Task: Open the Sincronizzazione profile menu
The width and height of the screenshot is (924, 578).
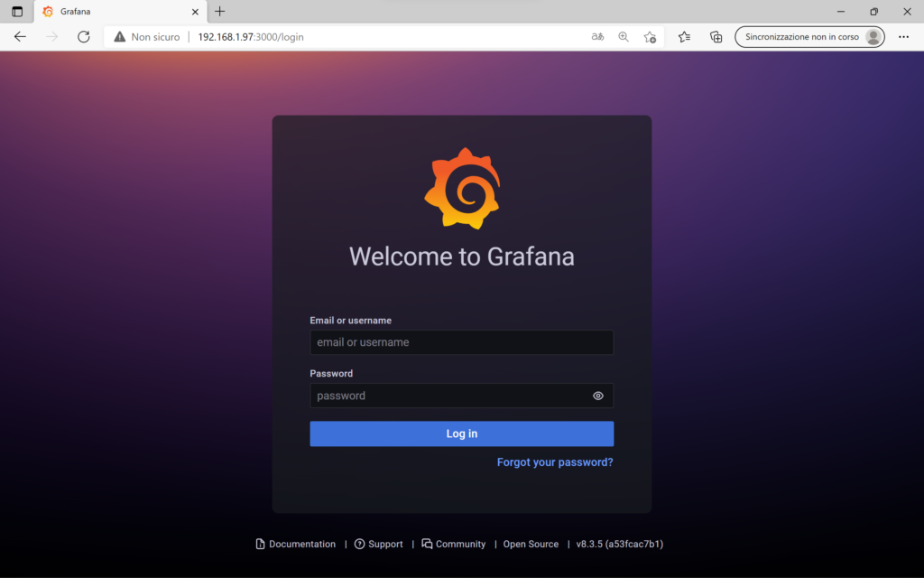Action: [x=808, y=37]
